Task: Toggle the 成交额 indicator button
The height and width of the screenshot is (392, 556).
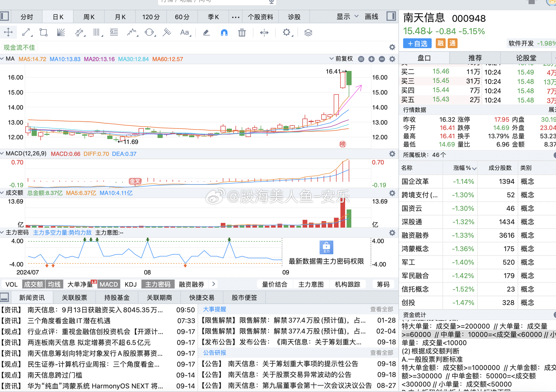Action: pos(33,284)
